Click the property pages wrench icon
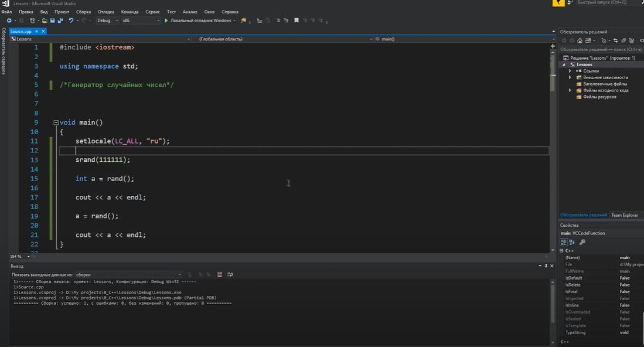The height and width of the screenshot is (347, 644). coord(582,242)
